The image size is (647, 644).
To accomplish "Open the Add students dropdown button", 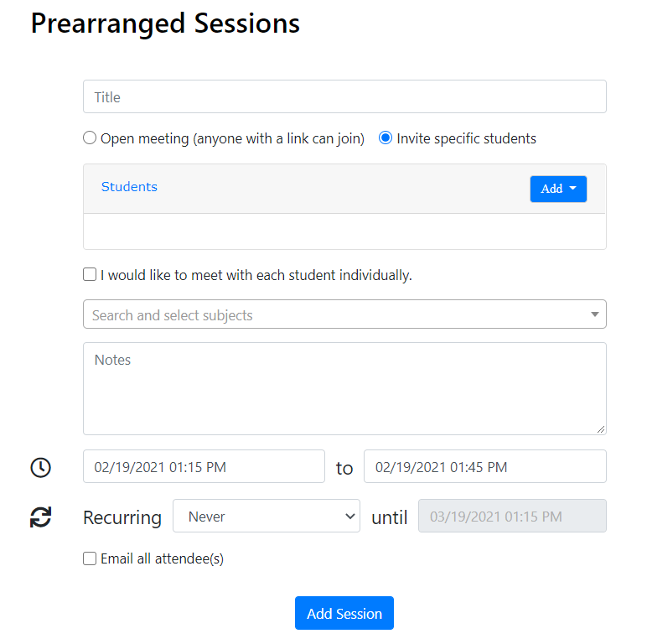I will (558, 189).
